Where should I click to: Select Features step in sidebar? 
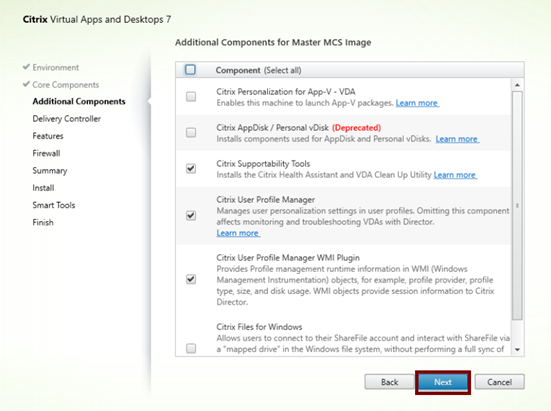48,136
